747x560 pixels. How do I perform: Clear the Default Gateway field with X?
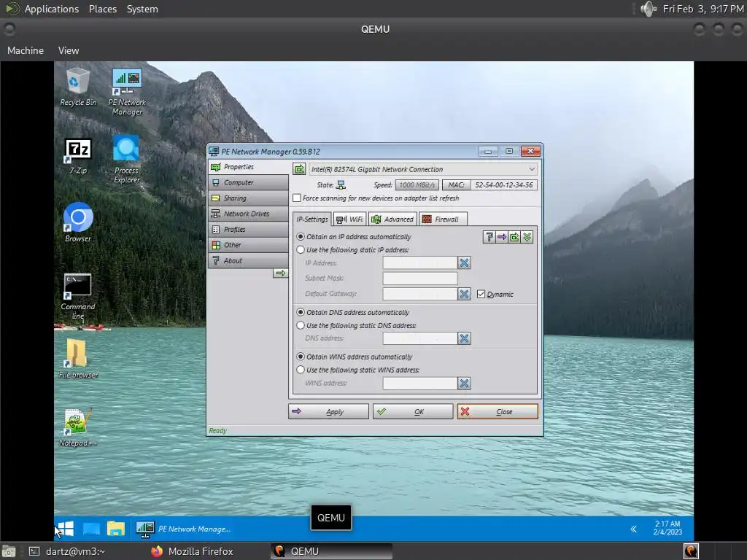464,294
